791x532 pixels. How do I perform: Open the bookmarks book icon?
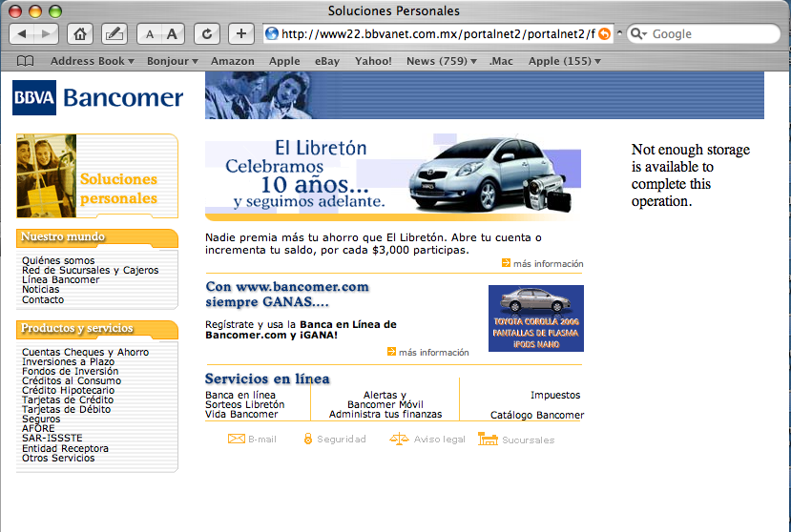click(25, 61)
